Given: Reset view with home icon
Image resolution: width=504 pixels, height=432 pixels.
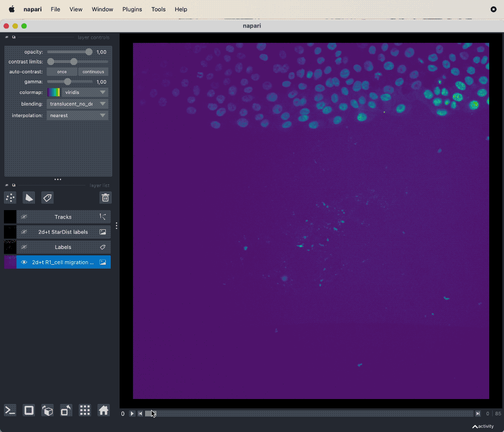Looking at the screenshot, I should 103,410.
